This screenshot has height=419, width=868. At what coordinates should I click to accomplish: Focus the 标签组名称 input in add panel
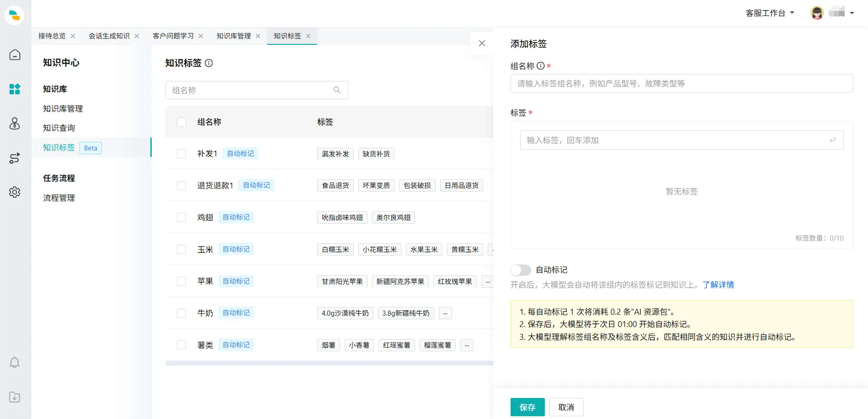(682, 83)
